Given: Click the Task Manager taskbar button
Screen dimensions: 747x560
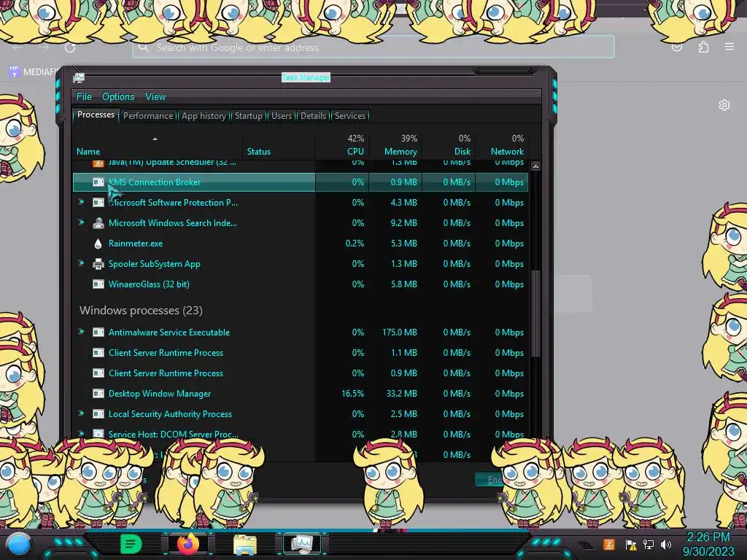Looking at the screenshot, I should [302, 544].
